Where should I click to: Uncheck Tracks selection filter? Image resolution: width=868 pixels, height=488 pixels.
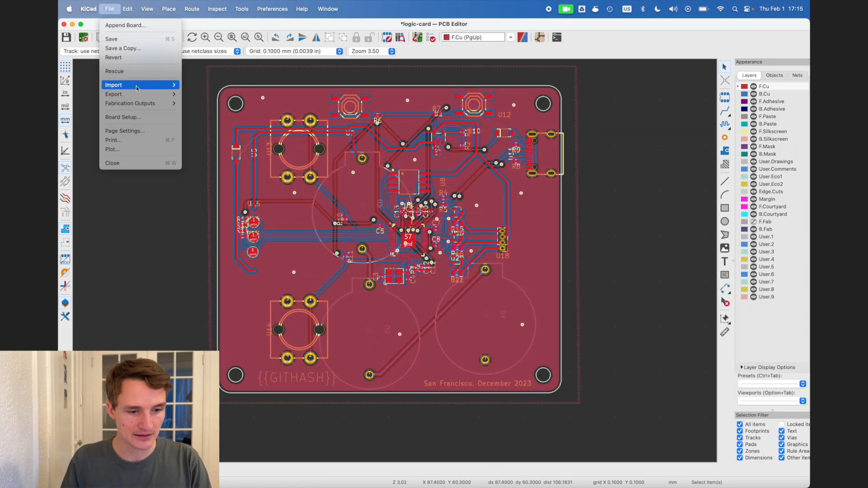point(740,438)
